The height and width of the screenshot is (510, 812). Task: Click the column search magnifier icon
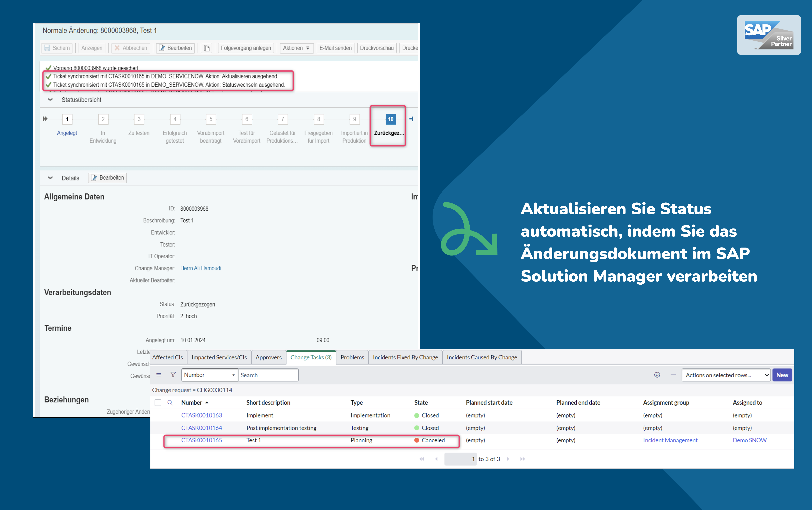point(170,403)
